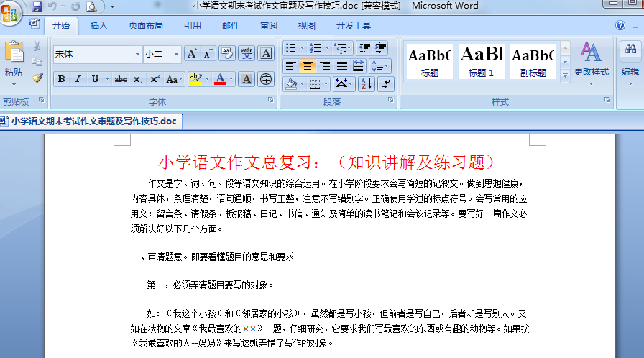Cut selection with scissors icon
Viewport: 644px width, 358px height.
pyautogui.click(x=37, y=46)
